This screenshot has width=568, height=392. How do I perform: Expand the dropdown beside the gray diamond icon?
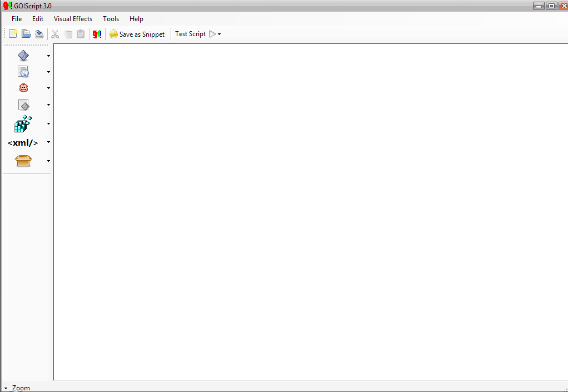point(48,105)
